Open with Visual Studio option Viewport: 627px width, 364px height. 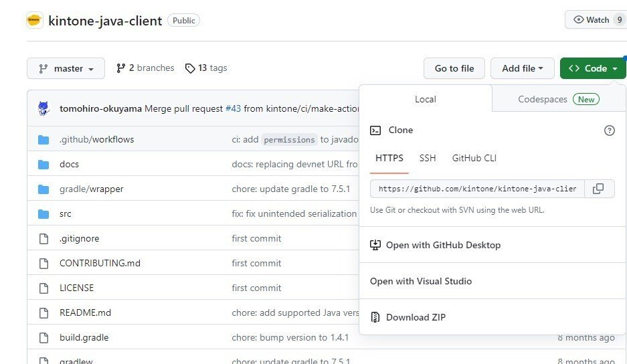click(x=421, y=281)
